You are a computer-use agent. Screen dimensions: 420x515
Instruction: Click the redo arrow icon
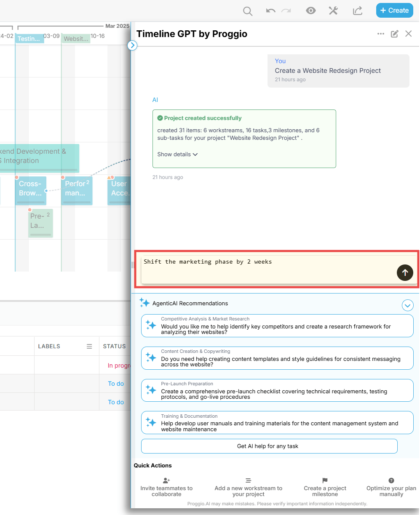click(x=286, y=11)
